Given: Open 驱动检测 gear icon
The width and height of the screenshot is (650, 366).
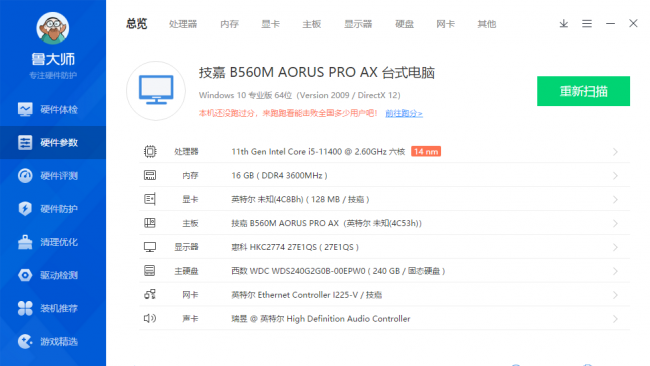Looking at the screenshot, I should click(25, 275).
